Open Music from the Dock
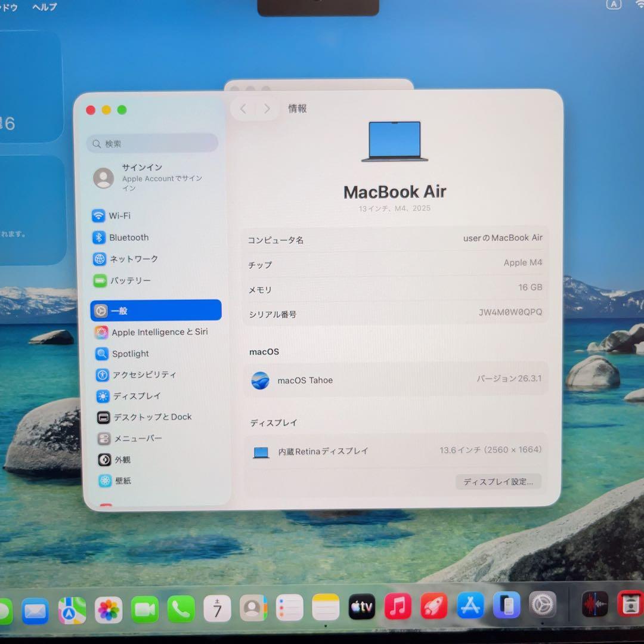The width and height of the screenshot is (644, 644). (398, 606)
